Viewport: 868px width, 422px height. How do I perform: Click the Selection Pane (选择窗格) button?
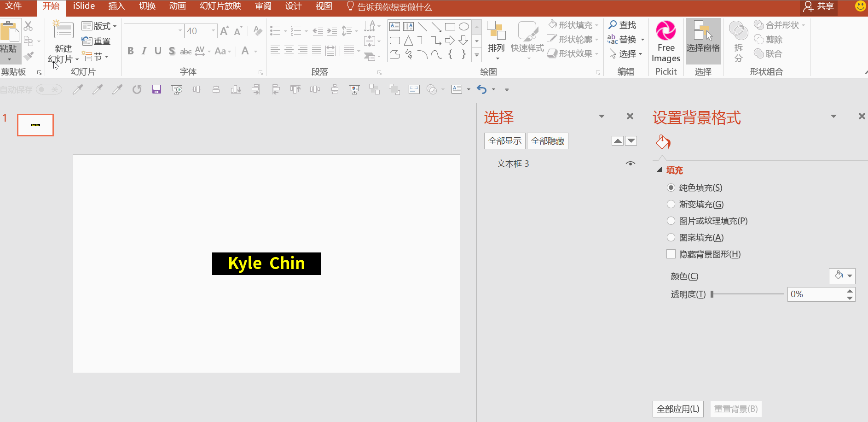point(703,37)
